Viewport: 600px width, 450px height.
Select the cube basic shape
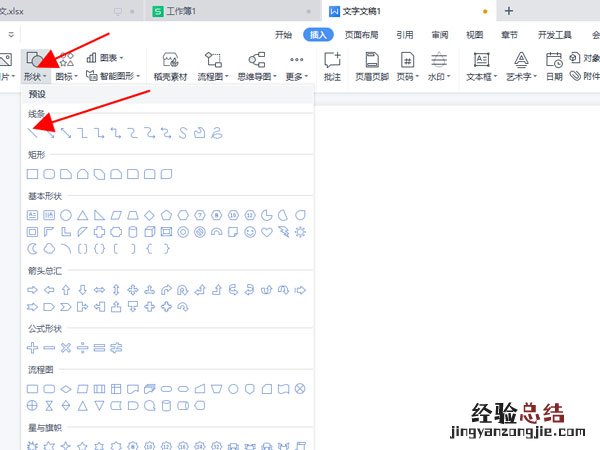(149, 232)
